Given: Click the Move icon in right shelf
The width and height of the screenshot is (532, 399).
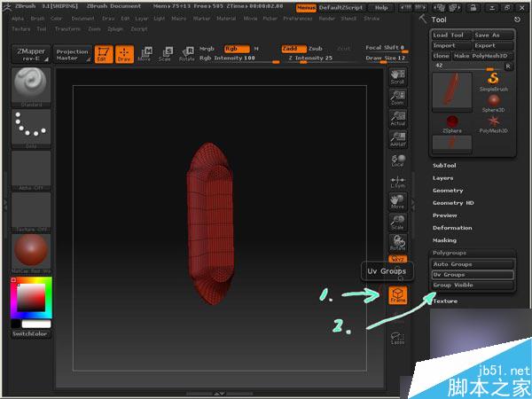Looking at the screenshot, I should pos(397,201).
